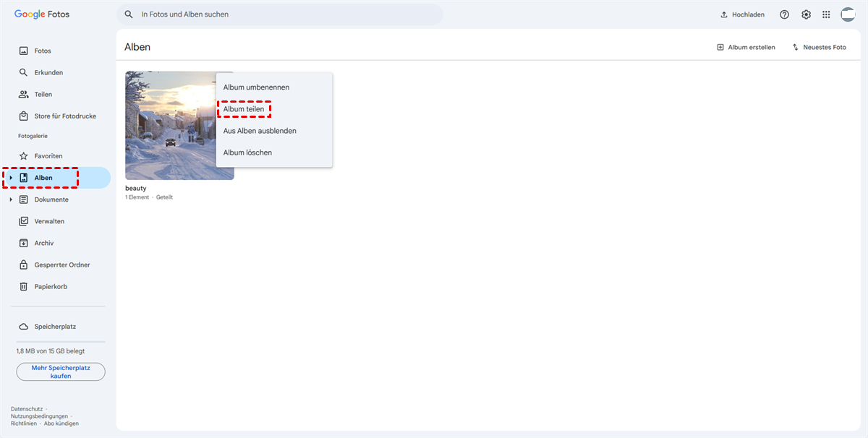Expand the Alben sidebar arrow
868x438 pixels.
(11, 178)
